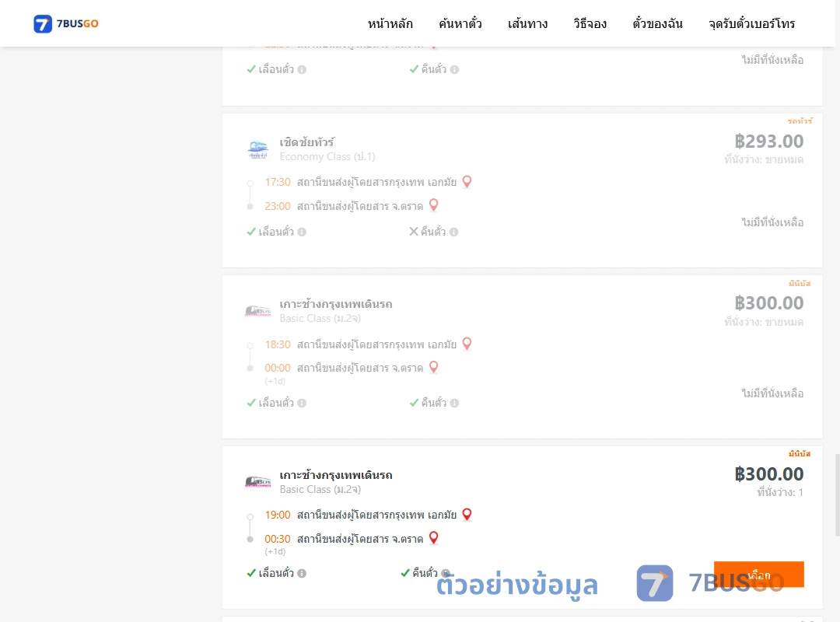Click map pin for 17:30 Ekkamai departure
840x622 pixels.
coord(467,182)
